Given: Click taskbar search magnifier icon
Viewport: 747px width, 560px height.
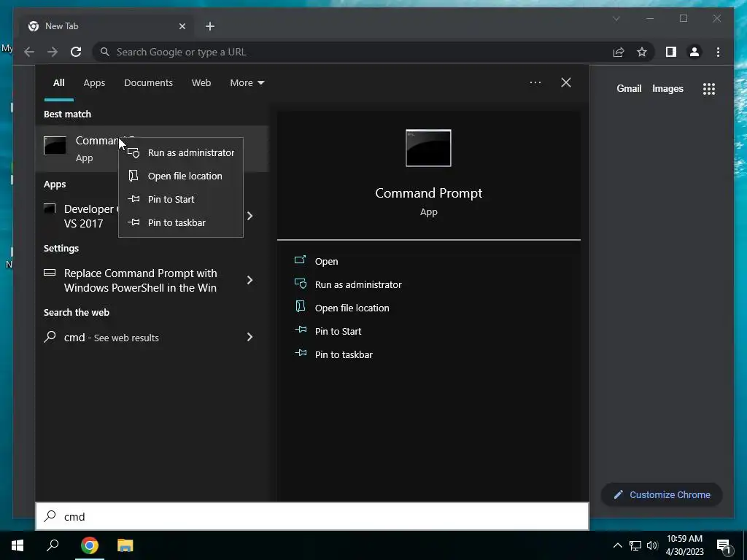Looking at the screenshot, I should (x=53, y=545).
